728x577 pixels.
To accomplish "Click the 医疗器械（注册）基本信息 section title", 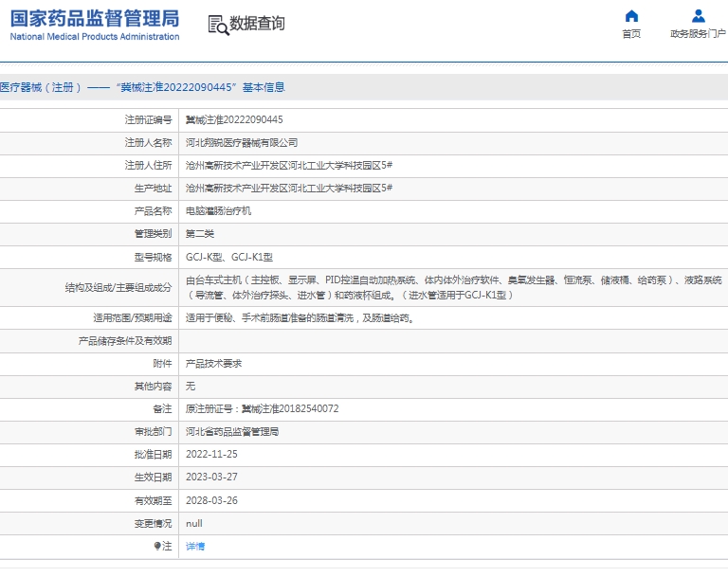I will click(x=142, y=87).
